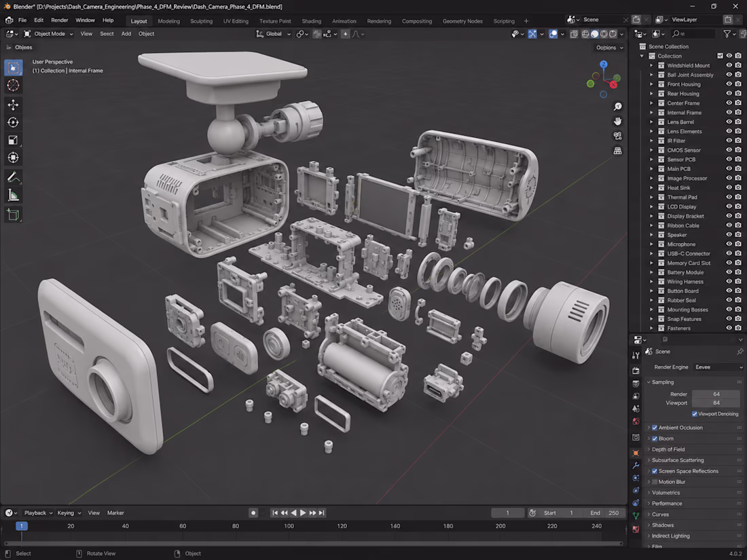This screenshot has width=747, height=560.
Task: Click the current frame marker in timeline
Action: tap(22, 525)
